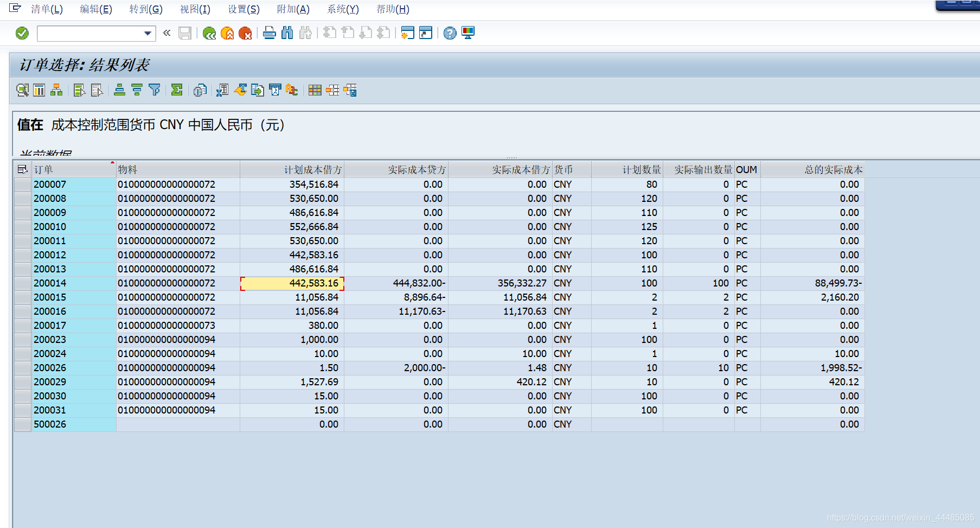Click the select-all table corner button
Screen dimensions: 980x528
pos(22,169)
